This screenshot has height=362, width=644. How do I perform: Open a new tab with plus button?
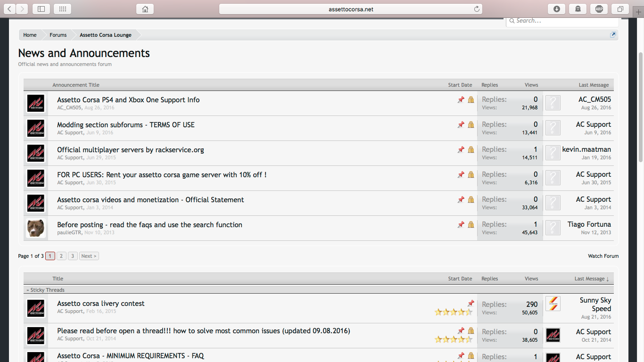[x=639, y=12]
